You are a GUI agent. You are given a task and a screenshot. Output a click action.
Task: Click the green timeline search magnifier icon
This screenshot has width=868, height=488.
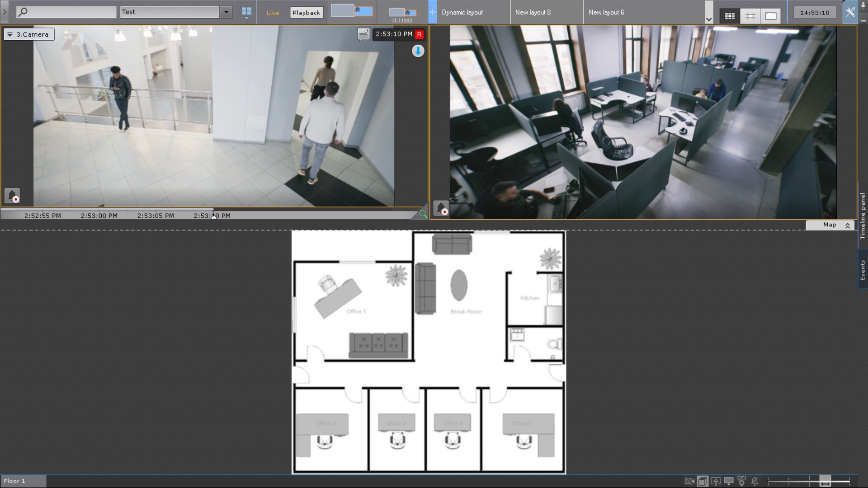click(x=423, y=214)
